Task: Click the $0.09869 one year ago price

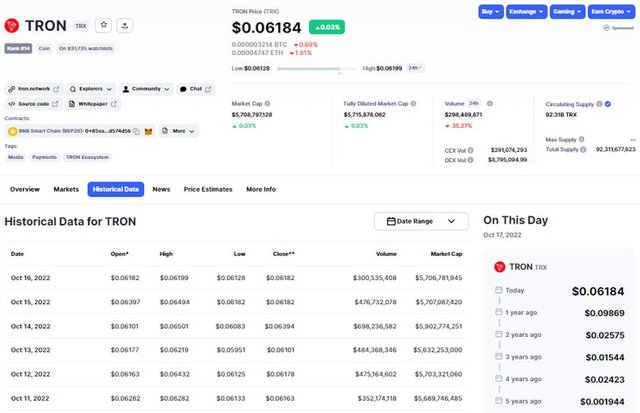Action: point(604,313)
